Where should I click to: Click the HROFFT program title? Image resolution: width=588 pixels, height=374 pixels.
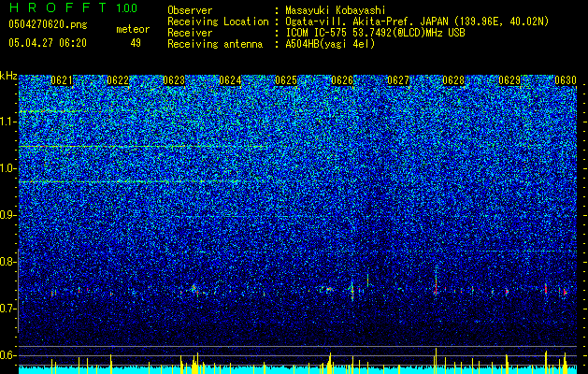click(x=58, y=7)
